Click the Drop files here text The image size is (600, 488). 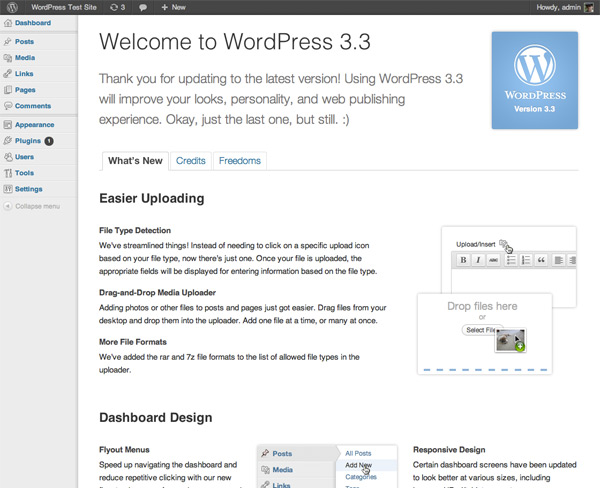(x=482, y=306)
